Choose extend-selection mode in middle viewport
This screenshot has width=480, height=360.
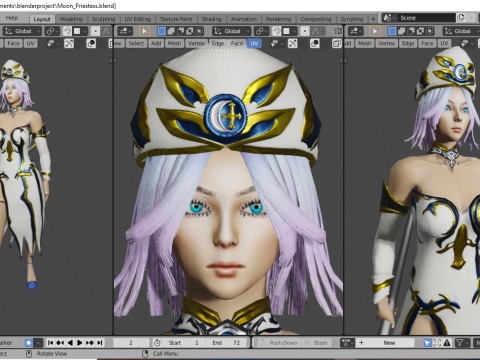click(171, 31)
